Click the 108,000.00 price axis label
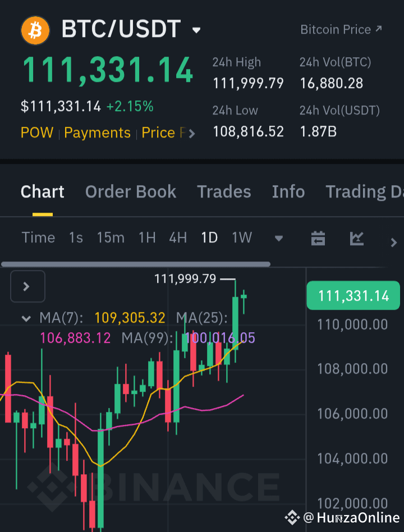 tap(352, 369)
